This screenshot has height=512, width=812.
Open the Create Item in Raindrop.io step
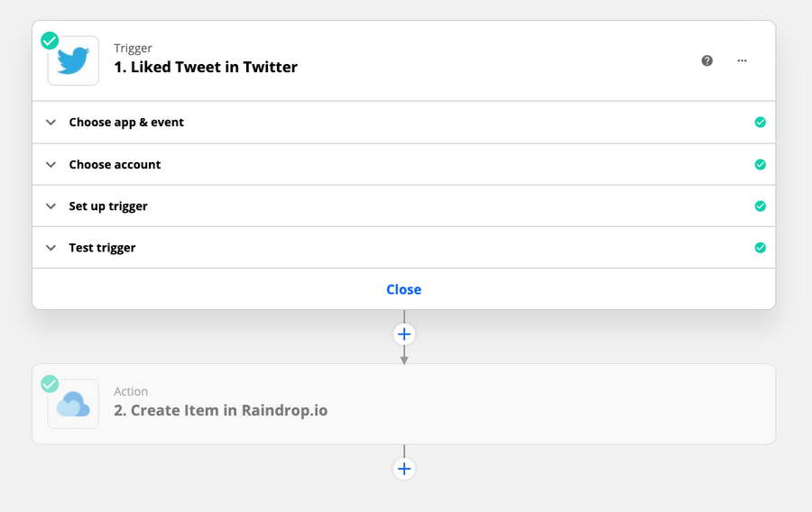(x=404, y=404)
